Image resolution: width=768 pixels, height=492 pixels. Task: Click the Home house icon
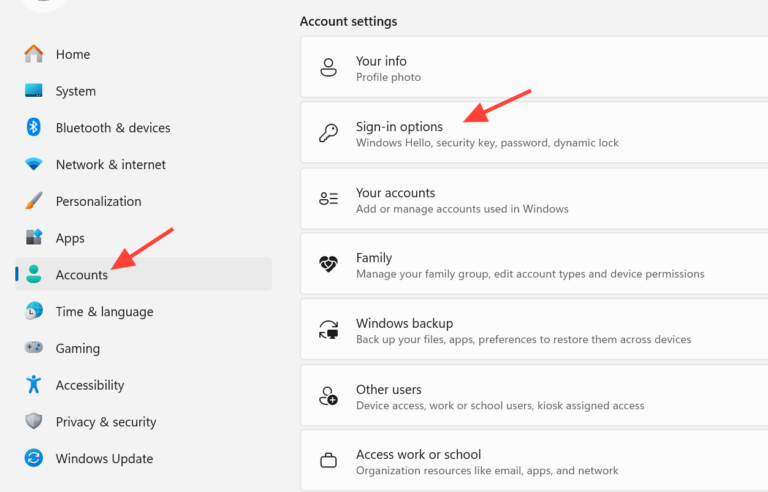tap(34, 54)
